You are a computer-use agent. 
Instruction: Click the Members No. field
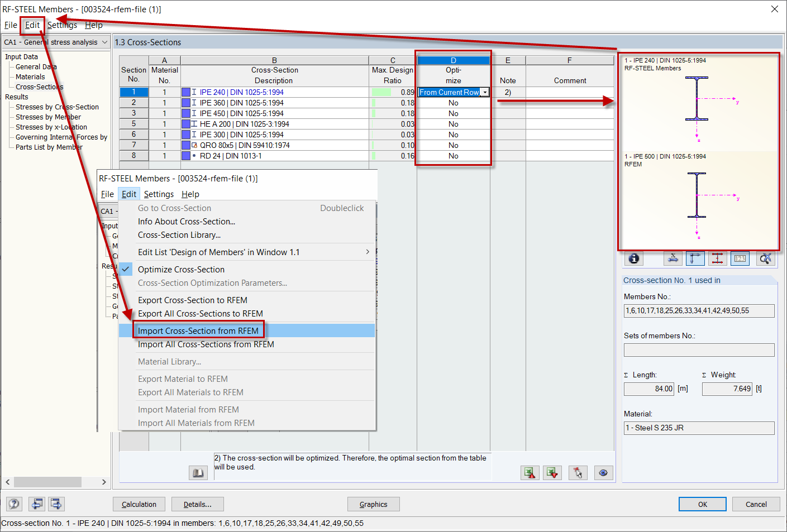(x=699, y=311)
